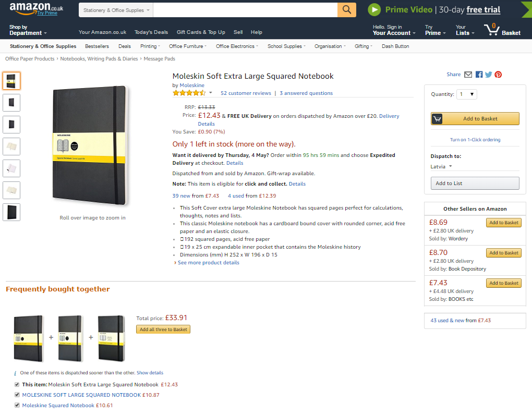Select the fifth product thumbnail
Screen dimensions: 532x415
point(11,168)
